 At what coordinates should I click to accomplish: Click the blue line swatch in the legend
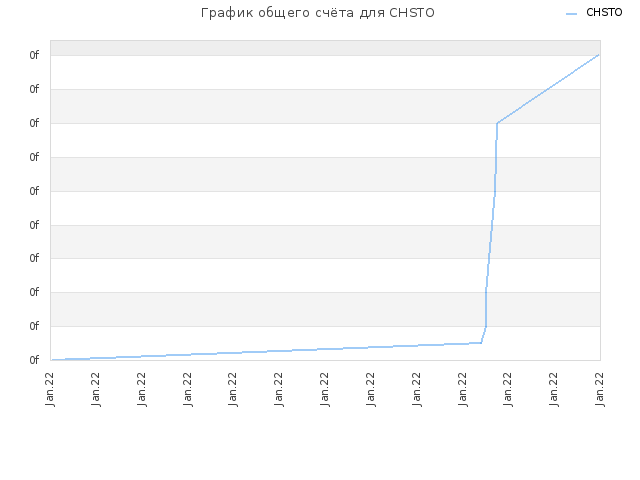coord(571,13)
